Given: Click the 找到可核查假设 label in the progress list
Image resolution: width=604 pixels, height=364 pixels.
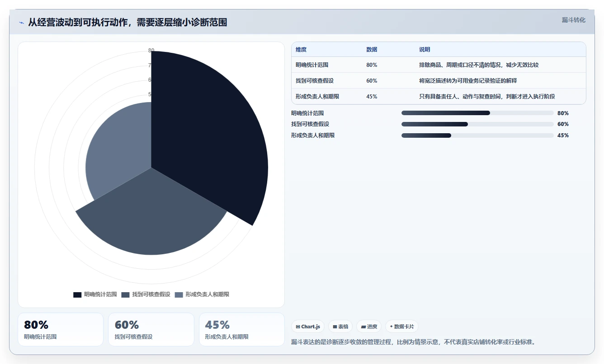Looking at the screenshot, I should pos(310,124).
